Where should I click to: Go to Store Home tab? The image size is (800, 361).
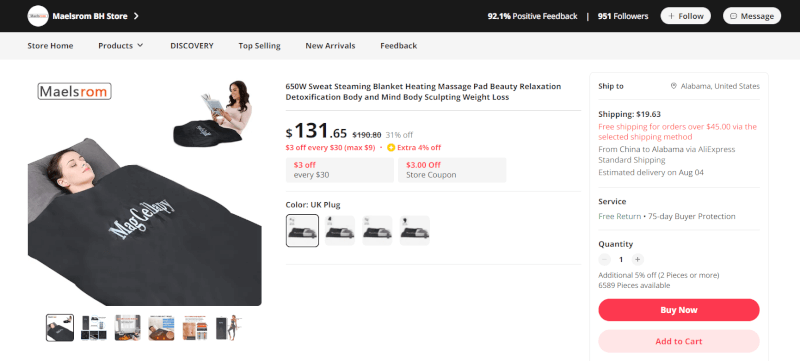[x=50, y=45]
